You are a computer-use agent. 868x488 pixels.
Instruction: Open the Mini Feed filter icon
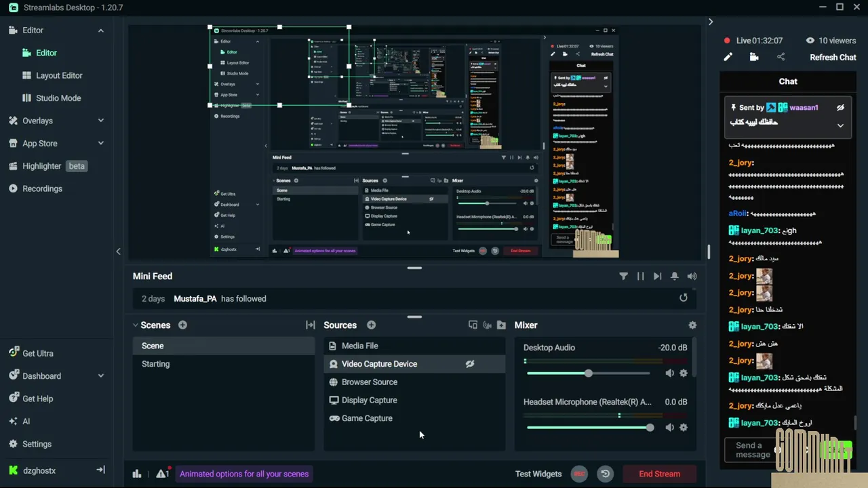click(x=623, y=277)
